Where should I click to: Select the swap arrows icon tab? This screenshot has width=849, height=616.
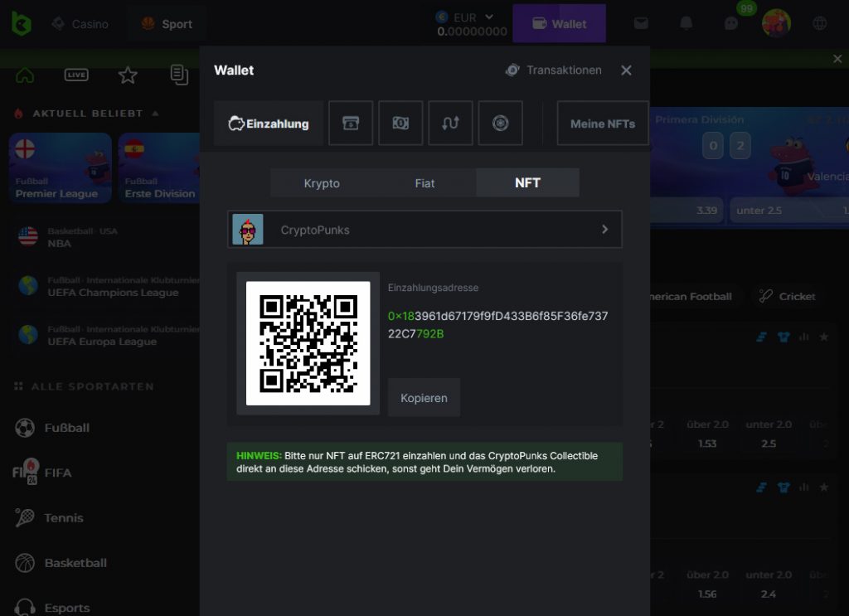pyautogui.click(x=450, y=123)
